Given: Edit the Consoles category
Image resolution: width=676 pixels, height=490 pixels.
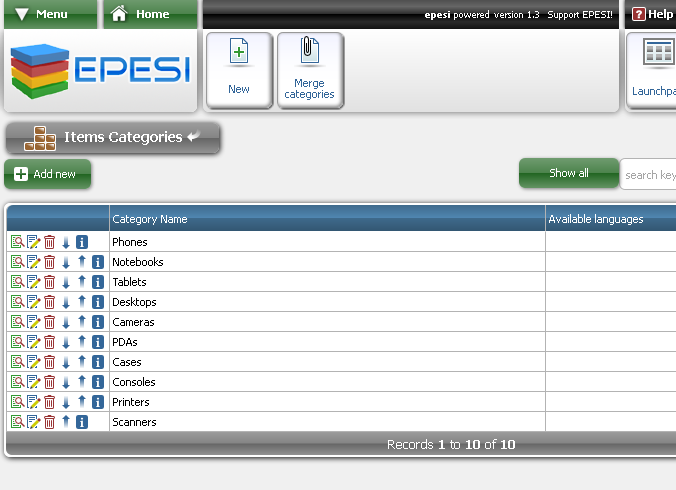Looking at the screenshot, I should 33,382.
